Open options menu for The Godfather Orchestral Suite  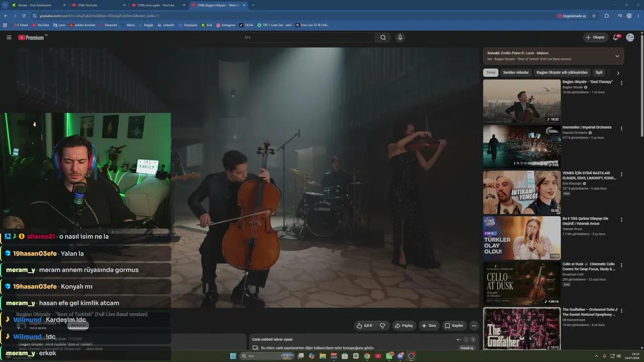pos(621,311)
